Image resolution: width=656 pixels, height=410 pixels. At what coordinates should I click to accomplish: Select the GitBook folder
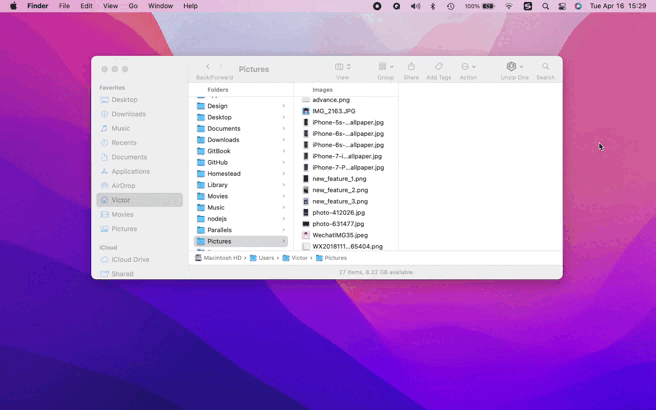click(x=241, y=151)
